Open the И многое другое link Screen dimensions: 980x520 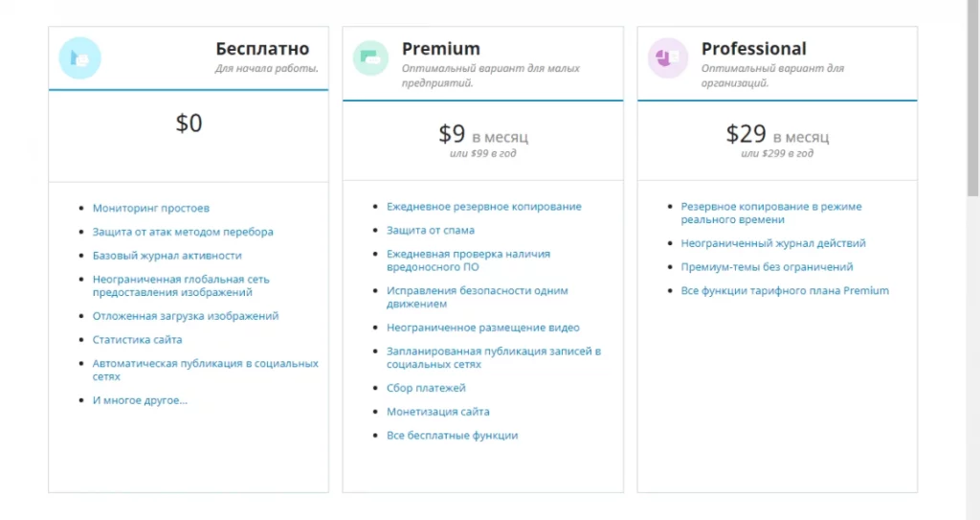point(140,400)
